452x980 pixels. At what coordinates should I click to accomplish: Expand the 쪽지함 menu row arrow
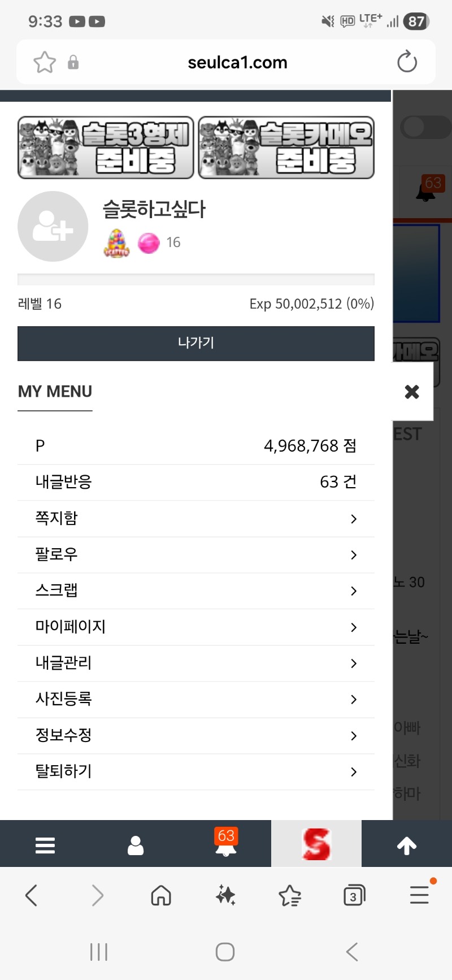point(354,519)
